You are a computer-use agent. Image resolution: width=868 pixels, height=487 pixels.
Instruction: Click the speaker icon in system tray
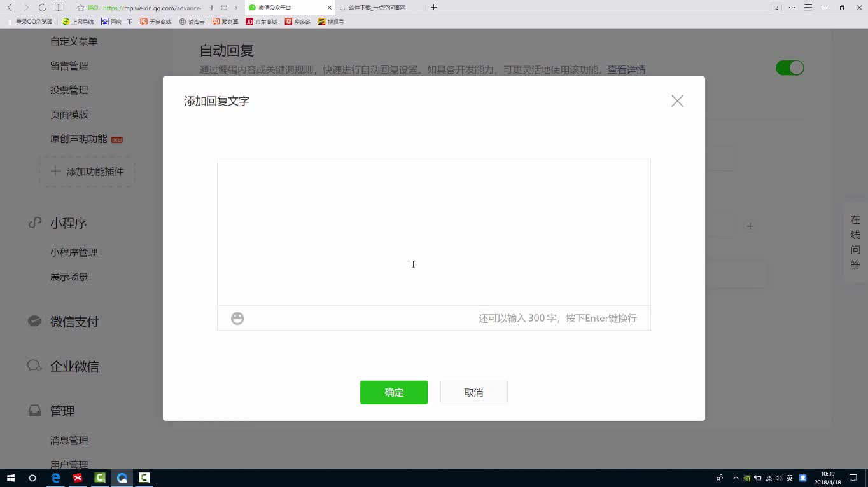pyautogui.click(x=779, y=477)
